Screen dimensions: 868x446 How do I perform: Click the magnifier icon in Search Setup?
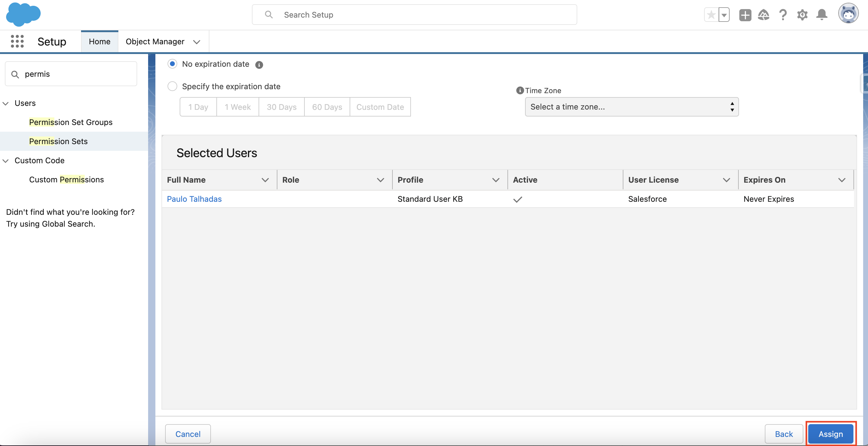pos(269,15)
